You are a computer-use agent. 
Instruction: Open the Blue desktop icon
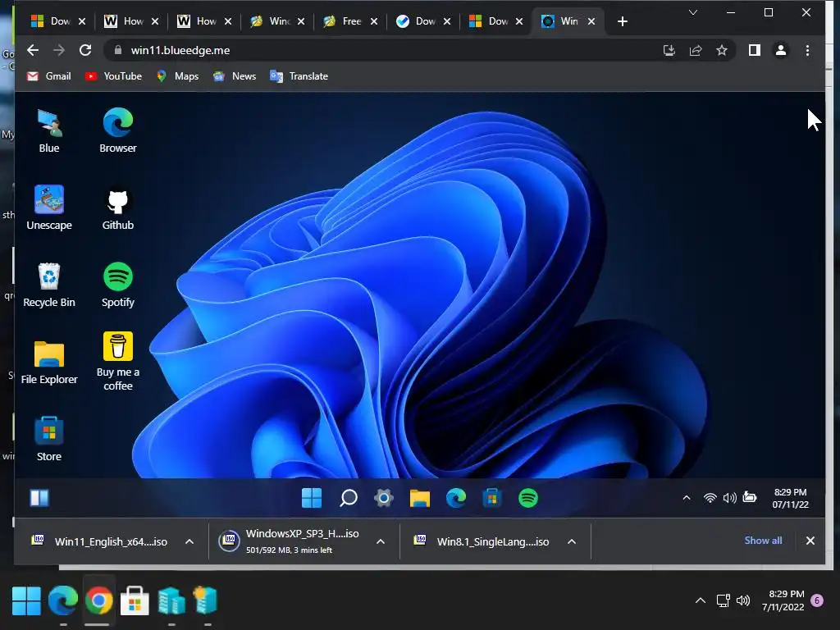pyautogui.click(x=49, y=130)
